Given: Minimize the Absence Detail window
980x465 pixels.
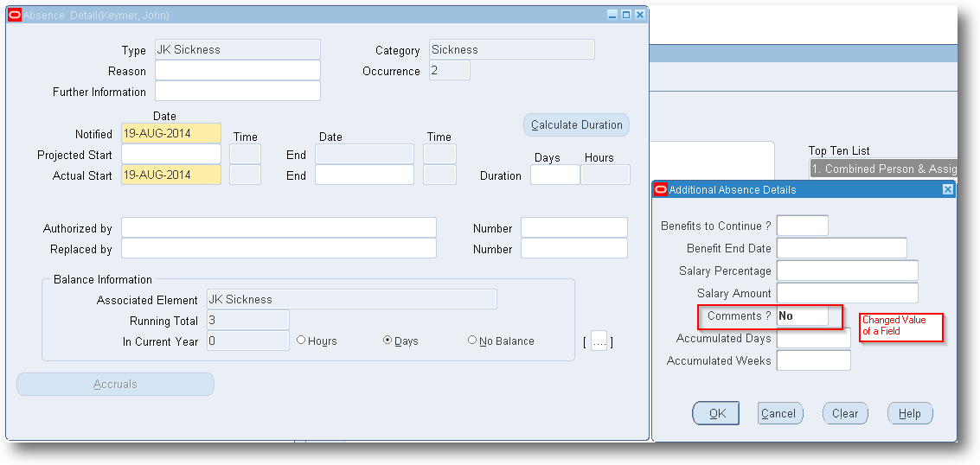Looking at the screenshot, I should coord(612,15).
